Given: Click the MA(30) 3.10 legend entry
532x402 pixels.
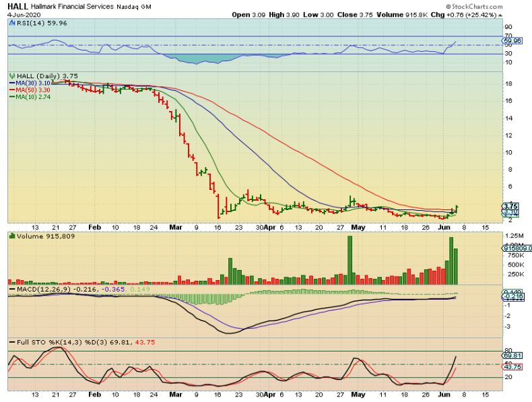Looking at the screenshot, I should (30, 83).
